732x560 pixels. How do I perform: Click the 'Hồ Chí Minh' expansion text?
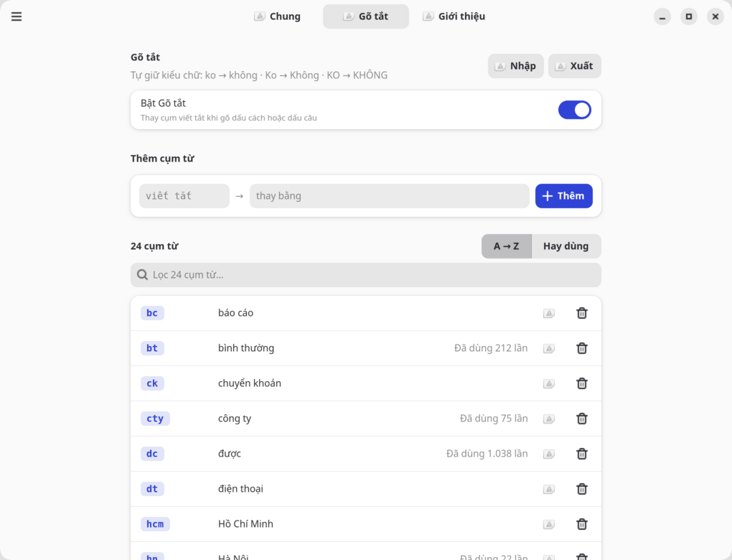245,524
